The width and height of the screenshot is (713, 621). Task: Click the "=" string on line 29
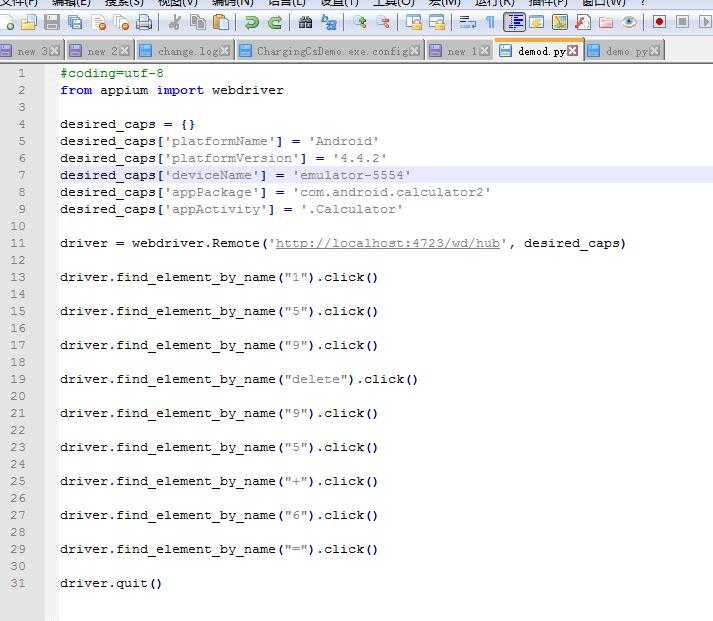(x=296, y=549)
